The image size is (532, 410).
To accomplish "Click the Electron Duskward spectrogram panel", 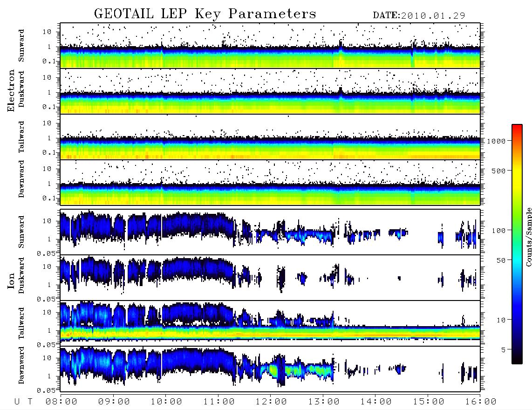I will tap(270, 91).
